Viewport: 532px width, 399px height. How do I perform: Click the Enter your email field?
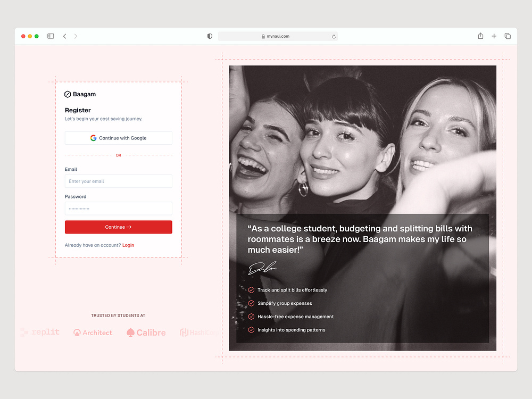coord(118,181)
